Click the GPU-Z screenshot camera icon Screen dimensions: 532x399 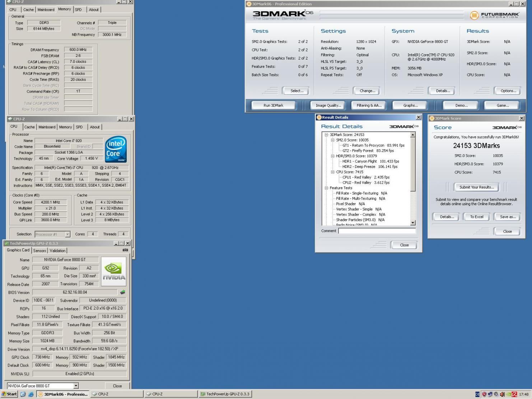tap(125, 250)
